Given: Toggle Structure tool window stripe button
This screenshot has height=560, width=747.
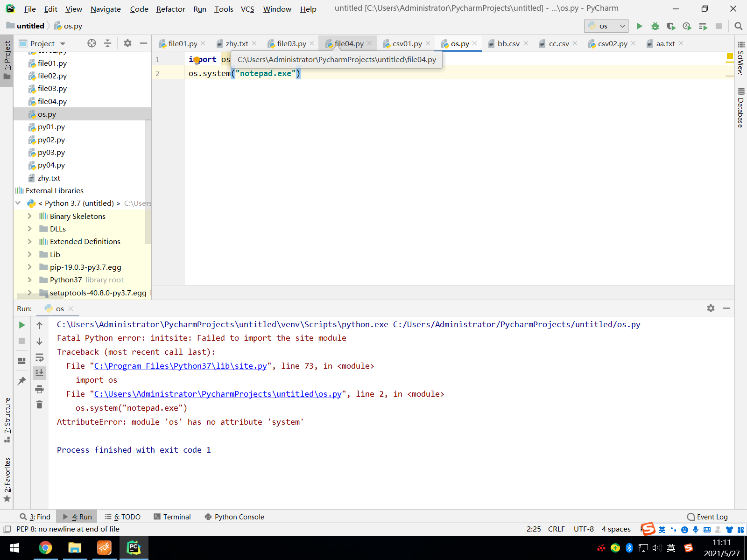Looking at the screenshot, I should 7,420.
